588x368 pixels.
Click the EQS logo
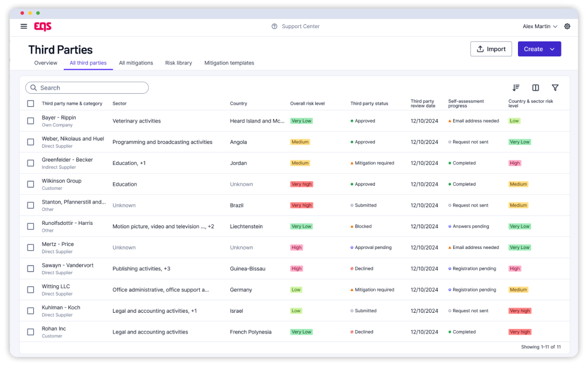click(43, 26)
